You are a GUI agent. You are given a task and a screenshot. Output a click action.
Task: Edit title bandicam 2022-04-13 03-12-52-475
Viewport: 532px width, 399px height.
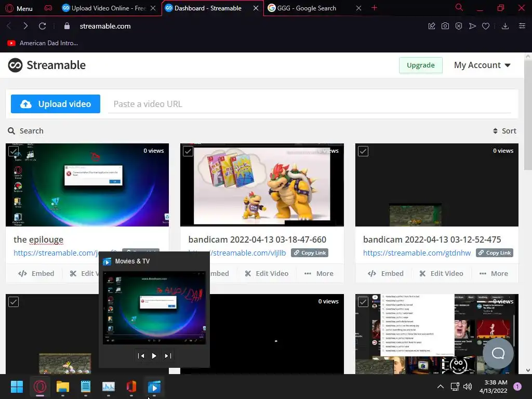(x=432, y=240)
